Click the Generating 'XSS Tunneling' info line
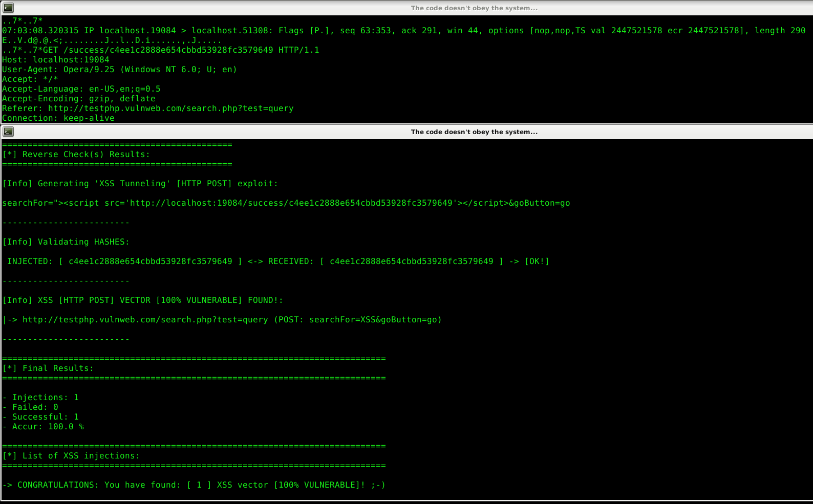813x504 pixels. click(140, 184)
